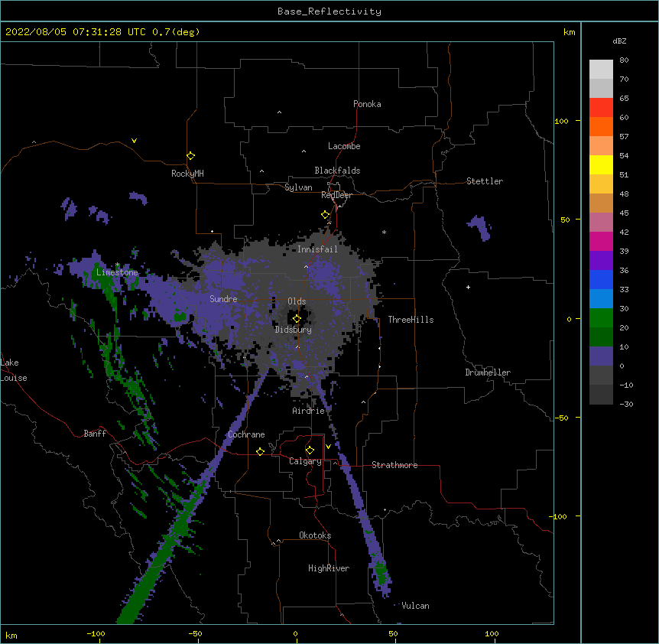This screenshot has height=644, width=659.
Task: Click the Didsbury city label
Action: [294, 330]
